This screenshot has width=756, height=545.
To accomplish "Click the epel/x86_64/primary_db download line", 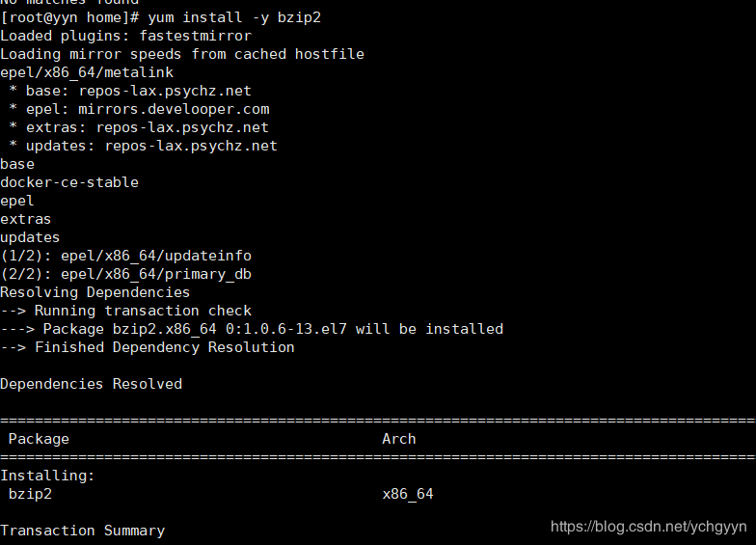I will [125, 274].
